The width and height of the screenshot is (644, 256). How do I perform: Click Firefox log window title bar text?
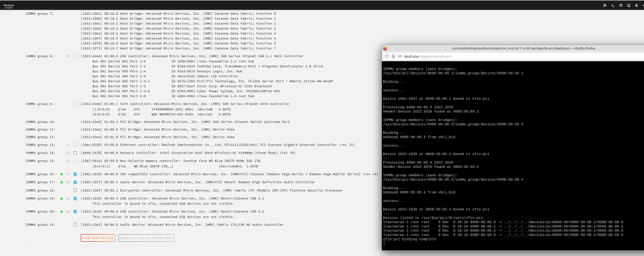[524, 48]
